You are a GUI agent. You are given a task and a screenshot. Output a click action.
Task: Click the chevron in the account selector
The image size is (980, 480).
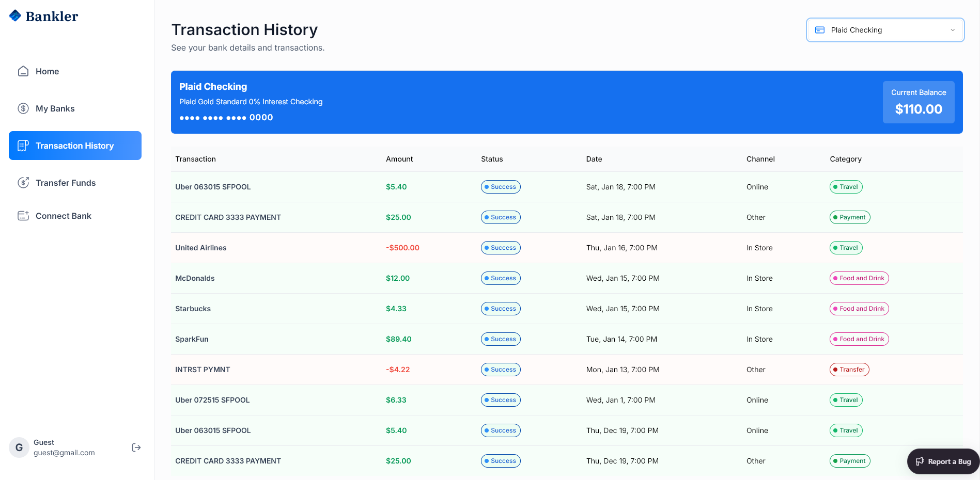pos(952,30)
